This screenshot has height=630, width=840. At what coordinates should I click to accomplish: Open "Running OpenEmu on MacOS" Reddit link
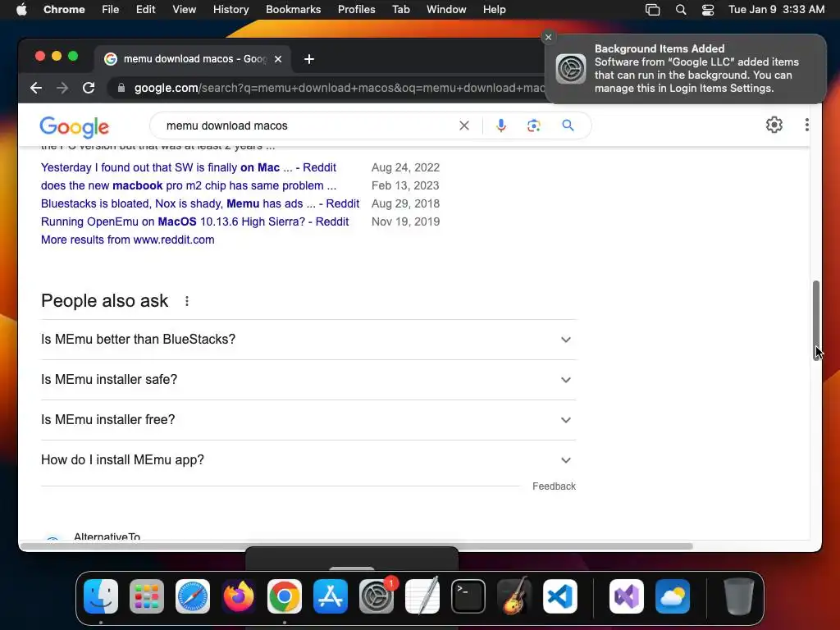tap(194, 221)
